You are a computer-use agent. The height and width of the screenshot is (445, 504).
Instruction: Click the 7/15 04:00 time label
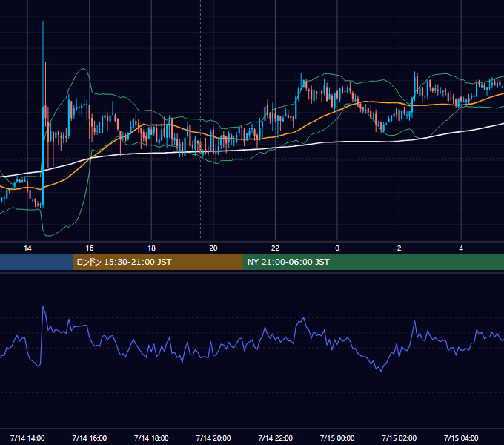[461, 438]
